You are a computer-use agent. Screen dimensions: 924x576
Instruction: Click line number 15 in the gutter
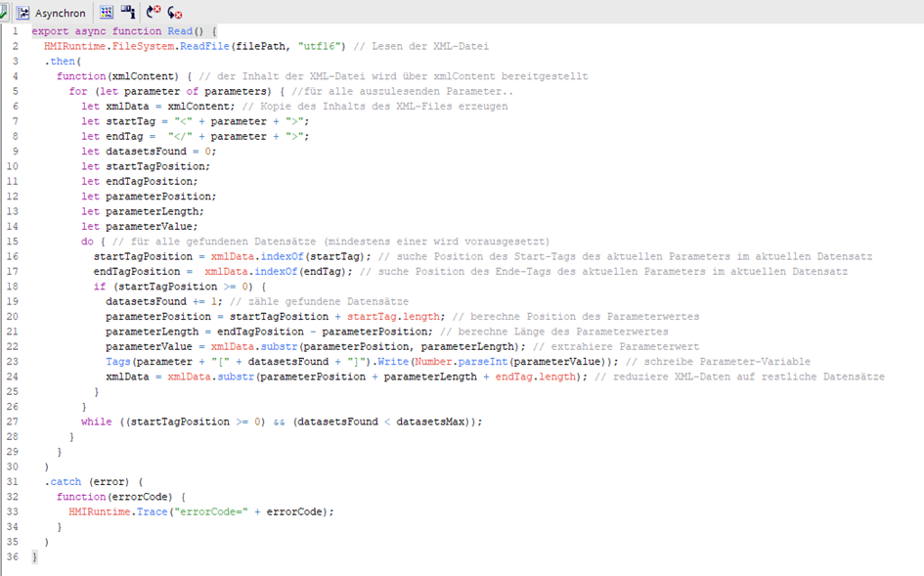pyautogui.click(x=13, y=242)
